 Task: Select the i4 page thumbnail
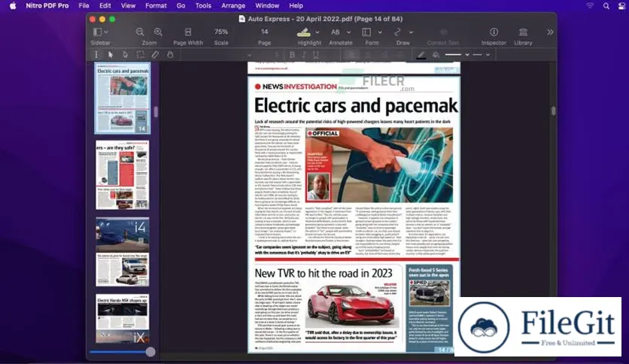[x=123, y=252]
